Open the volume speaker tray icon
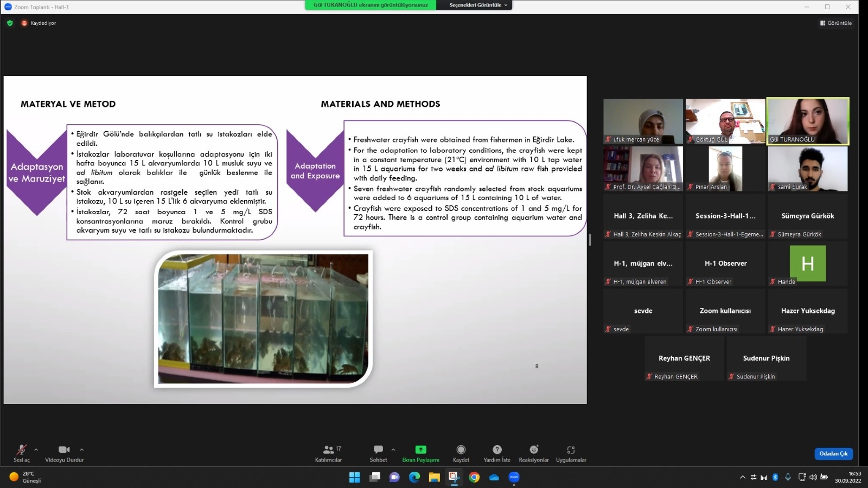This screenshot has height=488, width=868. pyautogui.click(x=813, y=477)
